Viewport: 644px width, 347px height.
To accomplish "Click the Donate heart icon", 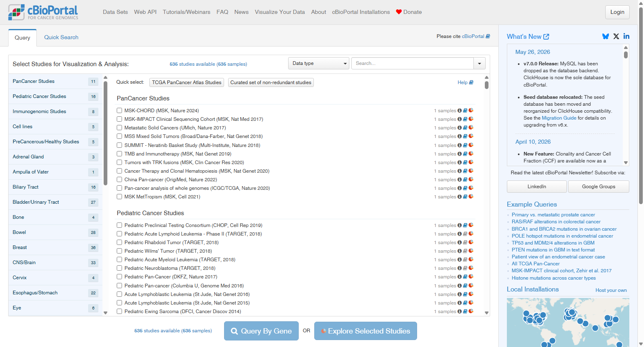I will (399, 12).
